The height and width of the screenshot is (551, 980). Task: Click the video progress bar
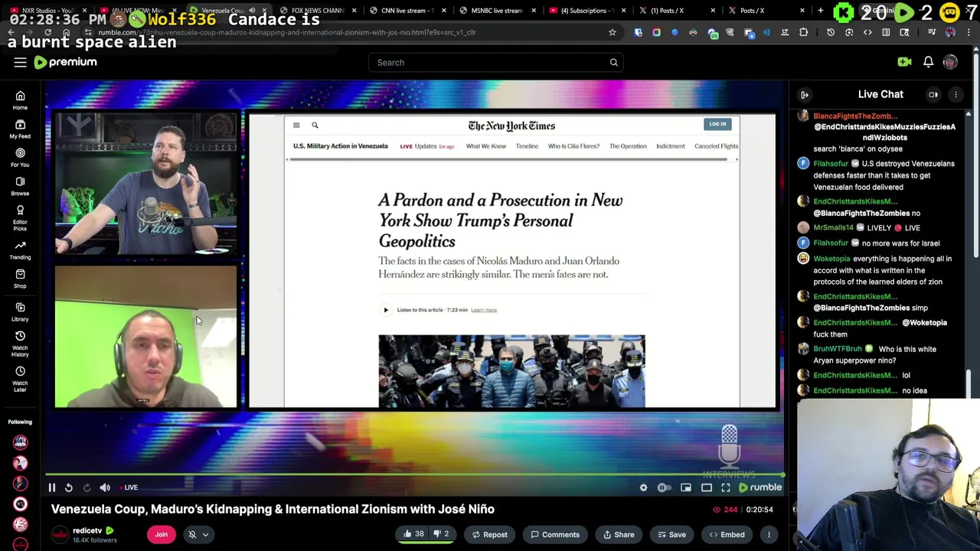414,475
